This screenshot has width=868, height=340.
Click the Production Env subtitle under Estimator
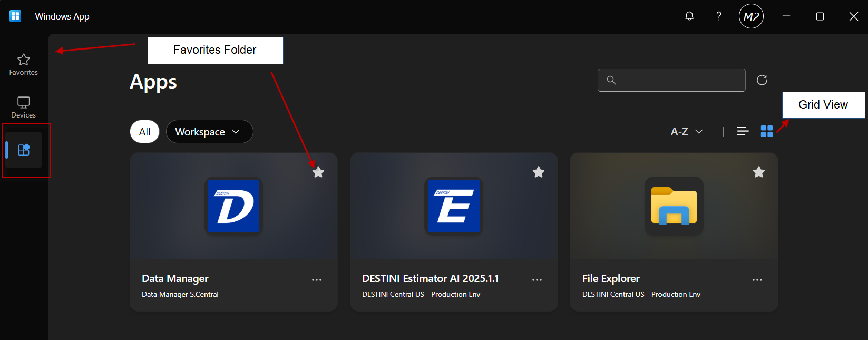(421, 294)
